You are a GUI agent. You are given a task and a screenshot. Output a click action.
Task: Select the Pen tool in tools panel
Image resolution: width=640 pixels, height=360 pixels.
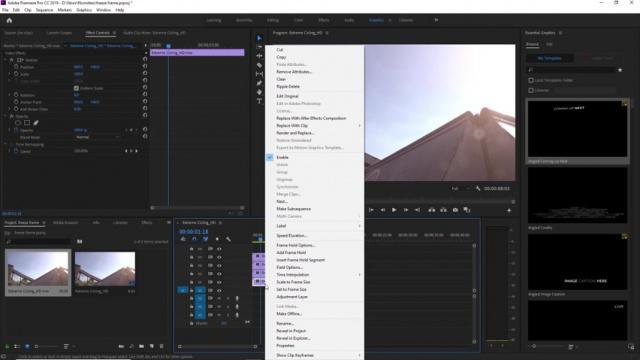(259, 83)
